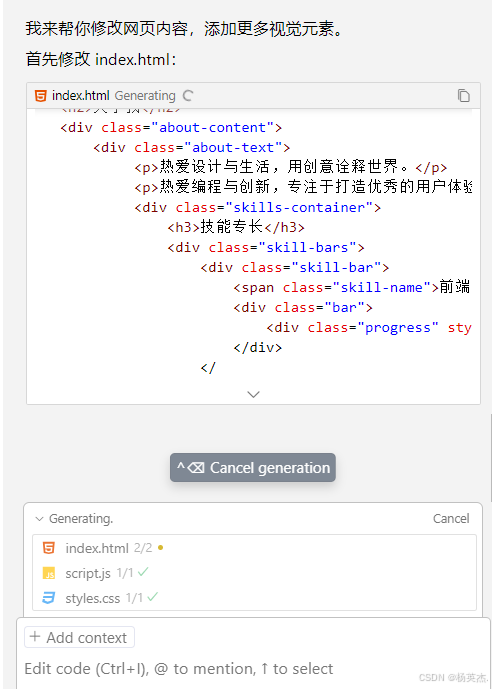Click the div class="bar" code line
The image size is (492, 689).
pos(303,308)
